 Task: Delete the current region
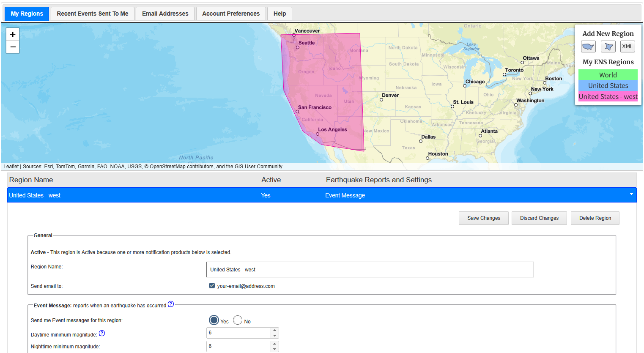pos(595,218)
